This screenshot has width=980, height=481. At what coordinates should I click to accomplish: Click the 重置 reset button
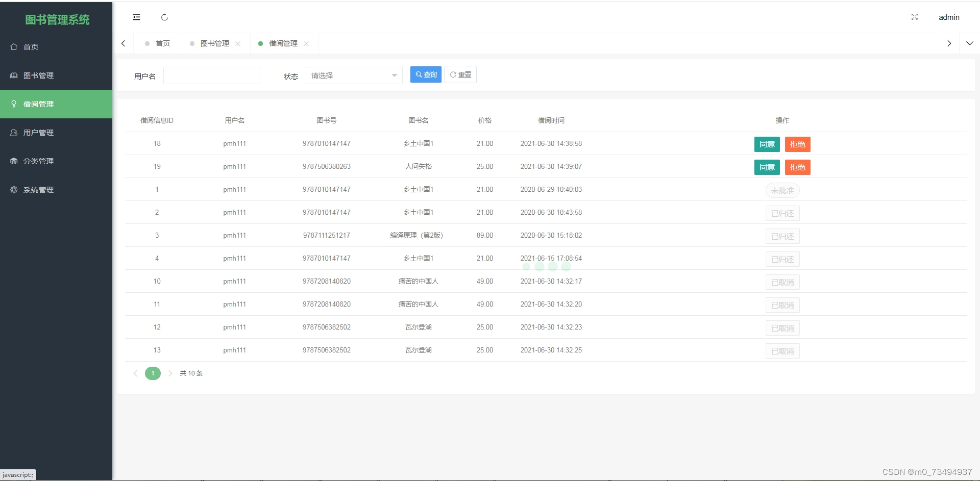click(460, 74)
